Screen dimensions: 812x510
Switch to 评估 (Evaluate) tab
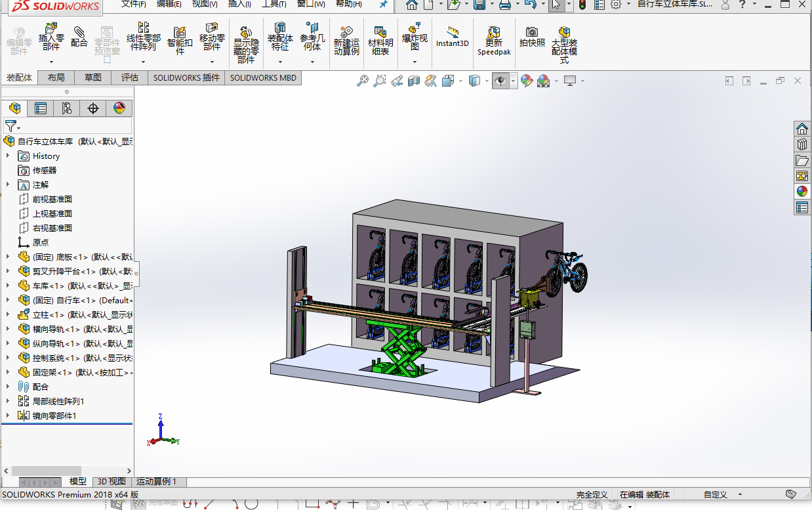point(130,77)
